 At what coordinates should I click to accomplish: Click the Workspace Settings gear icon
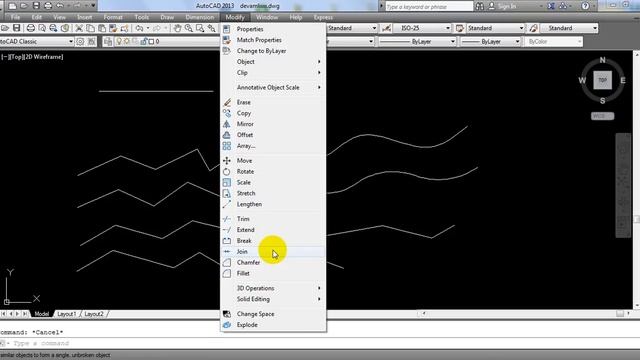tap(80, 42)
